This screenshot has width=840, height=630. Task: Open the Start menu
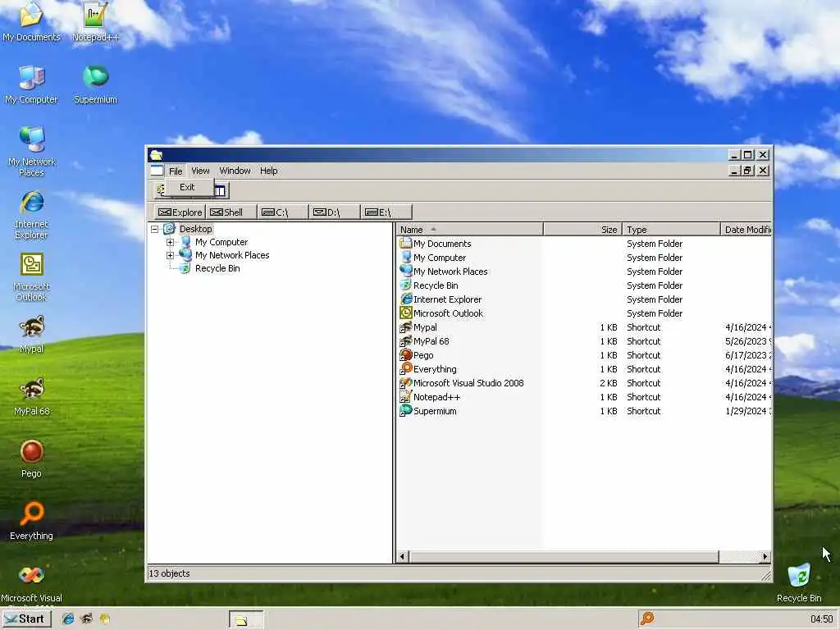tap(26, 619)
